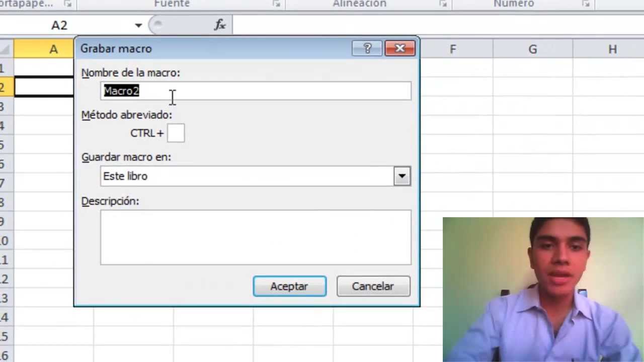
Task: Close the Grabar macro dialog
Action: [x=400, y=48]
